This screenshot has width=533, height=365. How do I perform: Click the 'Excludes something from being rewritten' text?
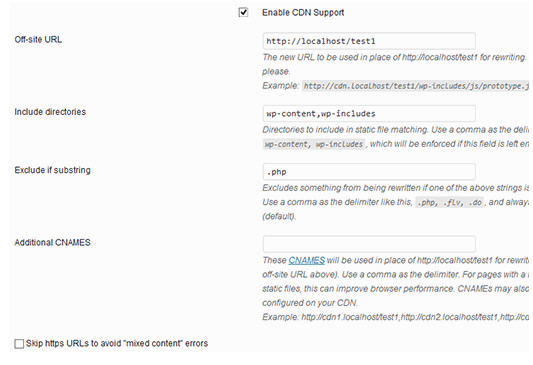(396, 188)
